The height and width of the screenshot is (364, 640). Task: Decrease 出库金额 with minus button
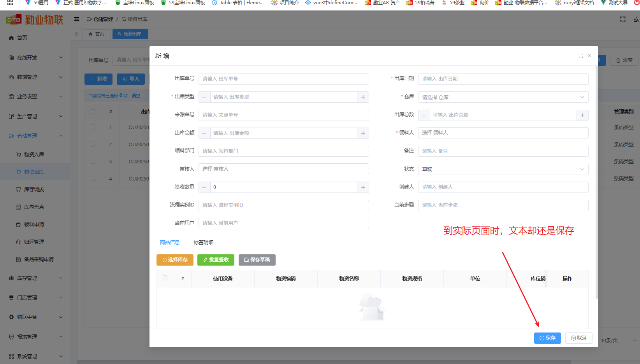pos(204,133)
